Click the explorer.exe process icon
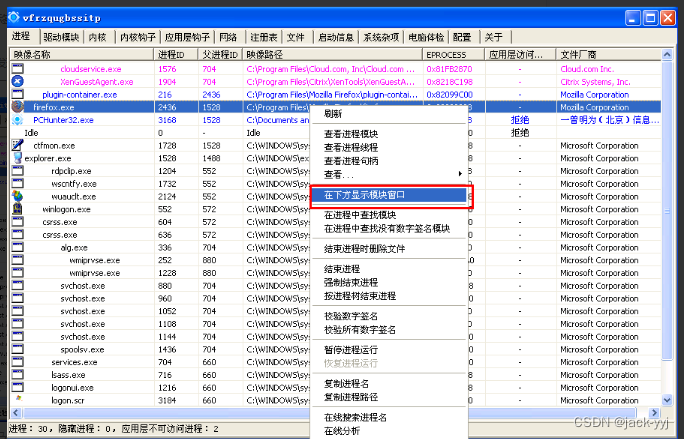Screen dimensions: 684x439 click(17, 158)
